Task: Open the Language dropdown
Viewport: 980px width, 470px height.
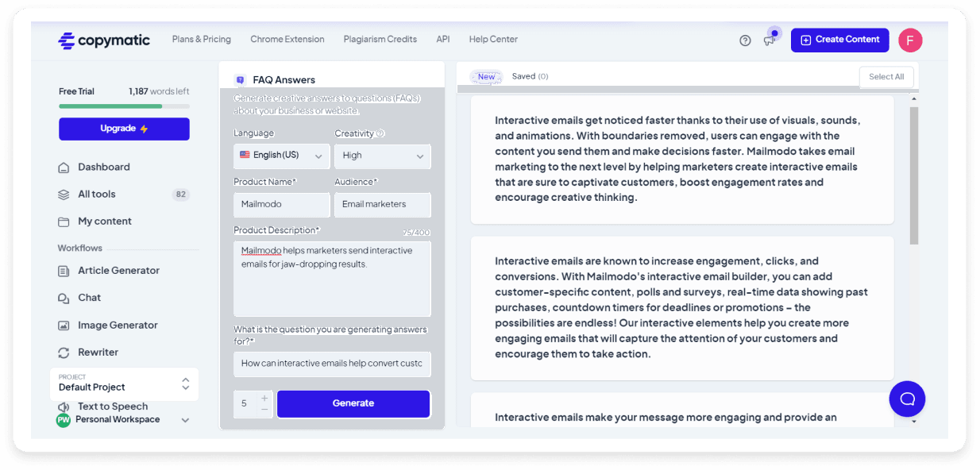Action: (282, 156)
